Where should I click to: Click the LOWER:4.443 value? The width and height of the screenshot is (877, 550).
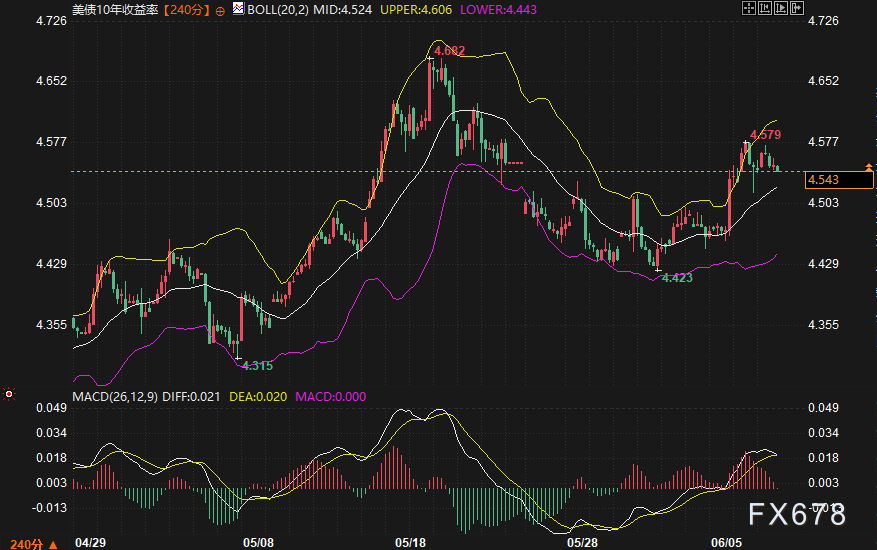coord(498,10)
